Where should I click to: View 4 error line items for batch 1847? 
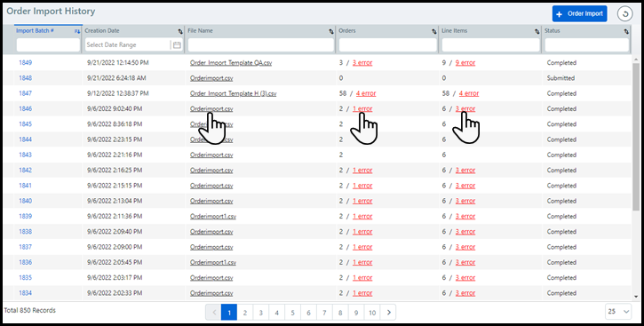[x=469, y=93]
